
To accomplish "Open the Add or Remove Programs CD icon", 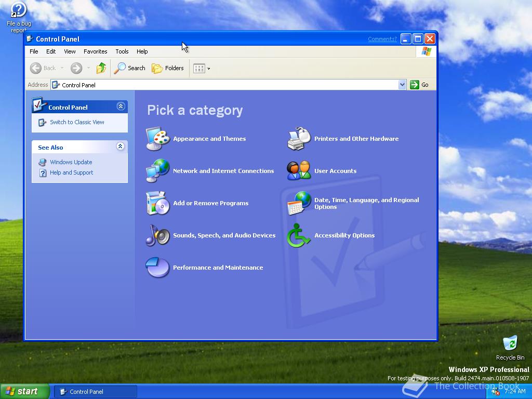I will [x=158, y=203].
